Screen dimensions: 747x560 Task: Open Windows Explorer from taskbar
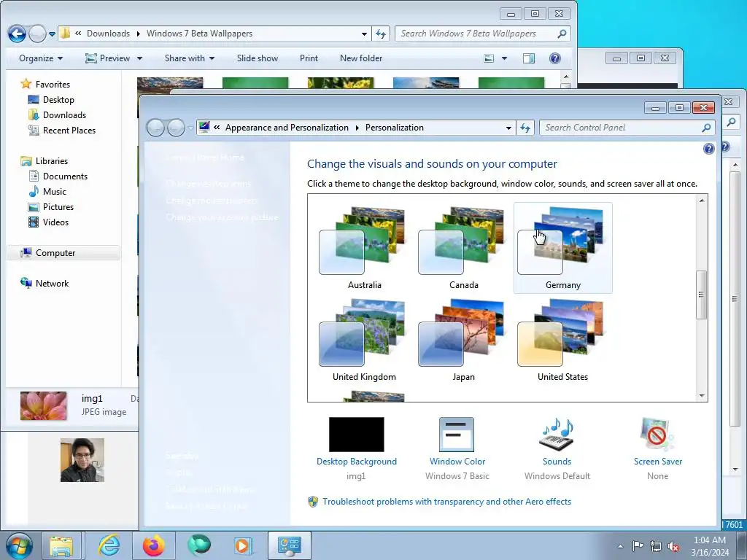coord(62,545)
